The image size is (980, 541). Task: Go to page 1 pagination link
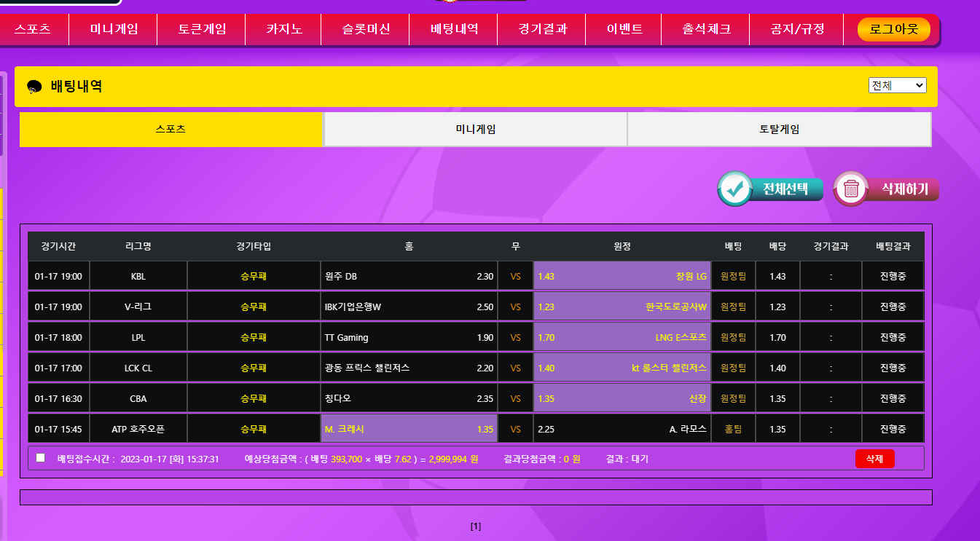(x=476, y=526)
